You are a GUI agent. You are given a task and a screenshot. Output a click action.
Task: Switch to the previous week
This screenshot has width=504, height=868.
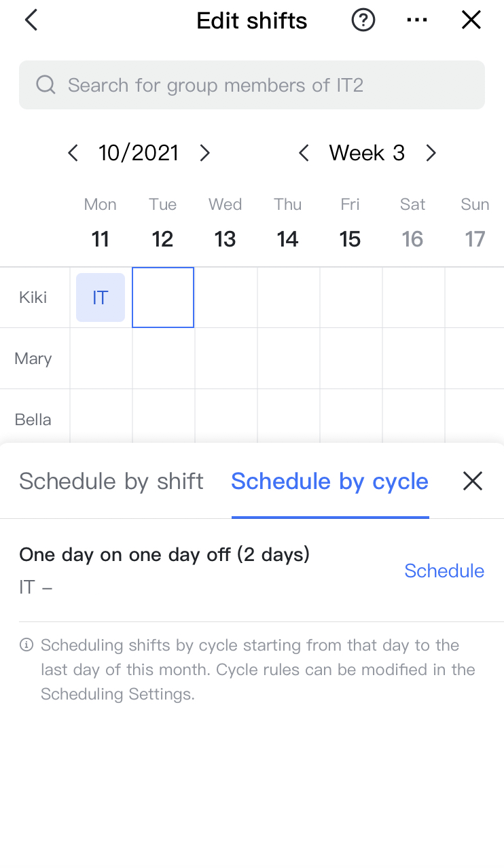point(304,153)
